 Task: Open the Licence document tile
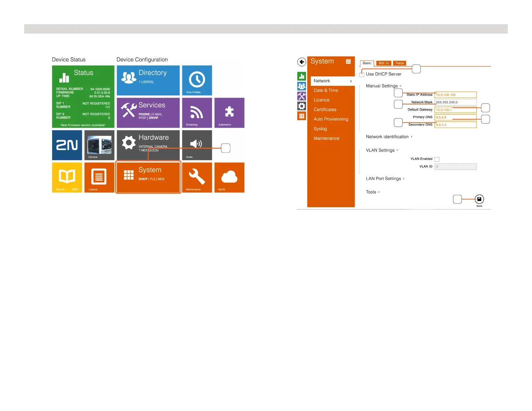click(99, 177)
